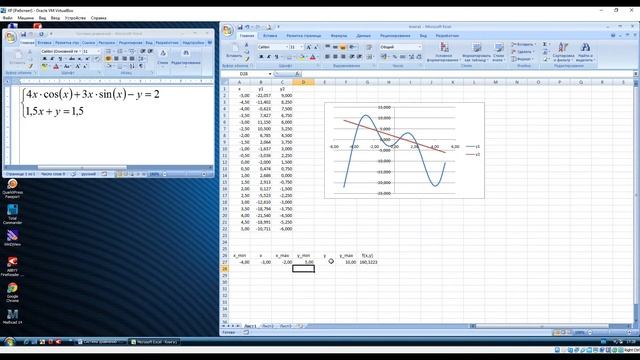Open the Styles gallery in Word
Image resolution: width=640 pixels, height=360 pixels.
tap(163, 57)
